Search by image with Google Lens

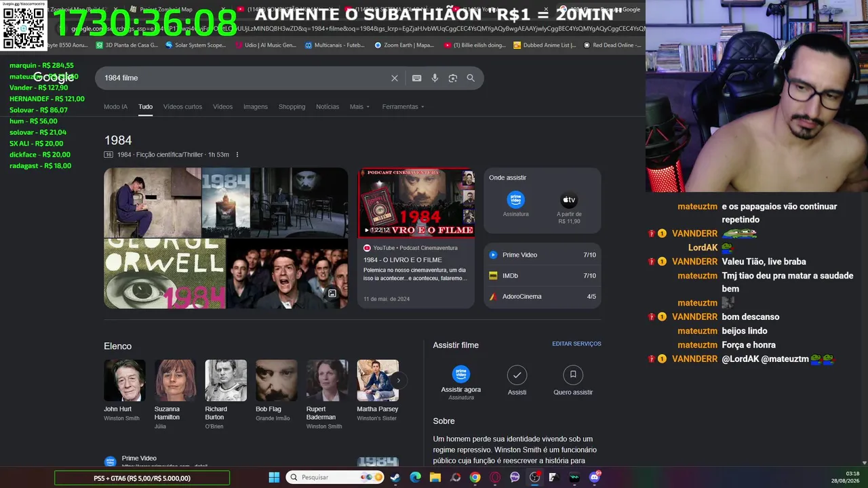click(x=453, y=78)
